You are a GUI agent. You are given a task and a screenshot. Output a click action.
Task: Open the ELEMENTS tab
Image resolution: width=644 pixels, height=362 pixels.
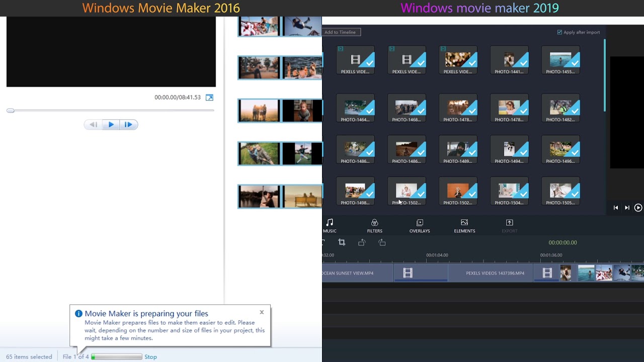pyautogui.click(x=464, y=226)
